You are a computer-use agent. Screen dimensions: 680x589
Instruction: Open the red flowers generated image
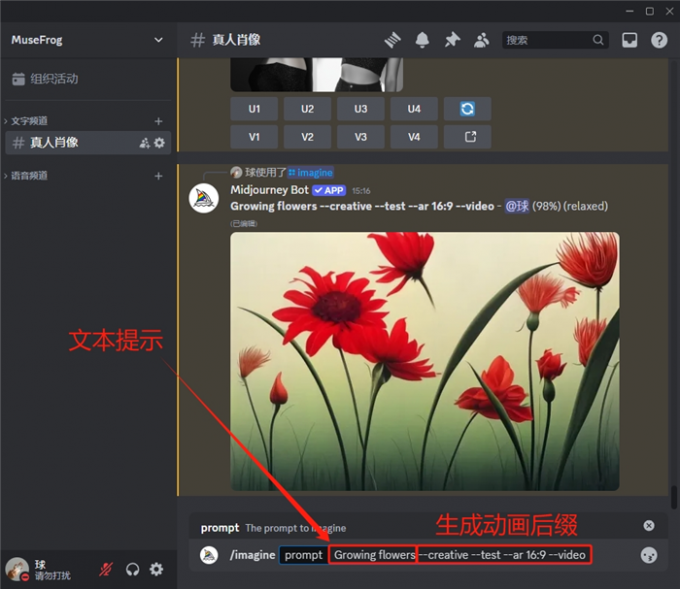tap(425, 361)
